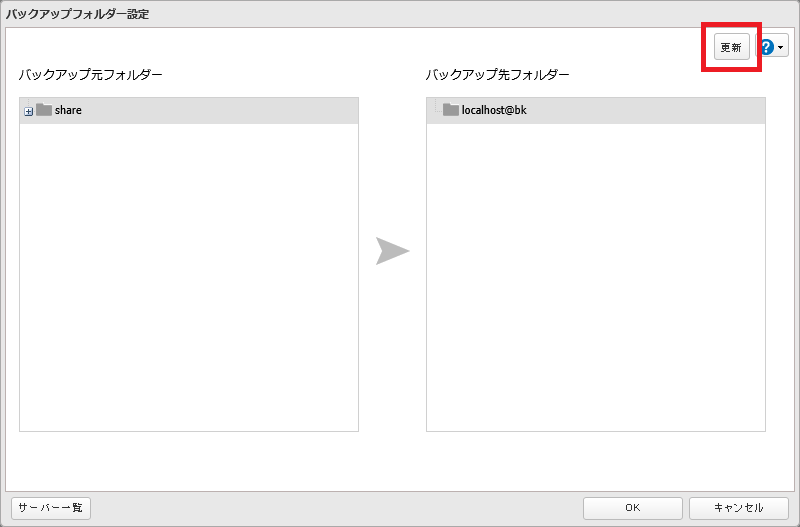
Task: Click the 更新 refresh button
Action: 731,47
